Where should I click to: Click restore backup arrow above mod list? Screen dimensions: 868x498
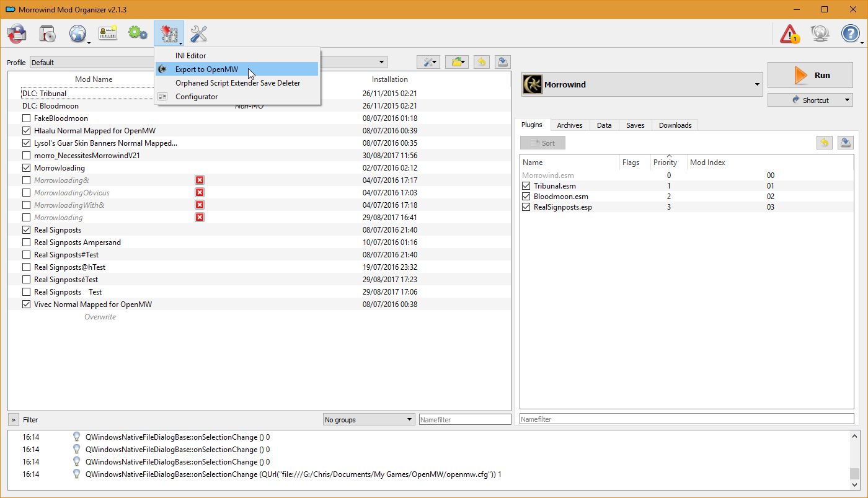(x=481, y=62)
